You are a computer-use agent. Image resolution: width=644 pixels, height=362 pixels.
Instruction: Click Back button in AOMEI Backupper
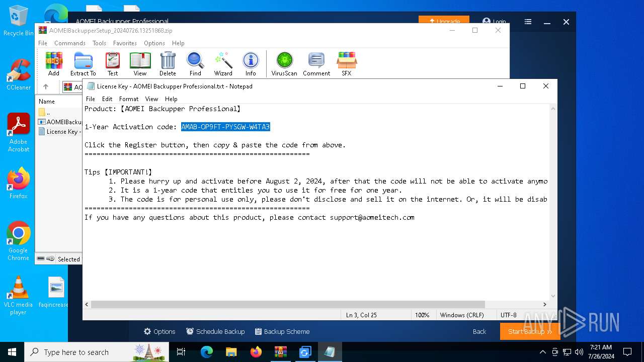pyautogui.click(x=479, y=331)
